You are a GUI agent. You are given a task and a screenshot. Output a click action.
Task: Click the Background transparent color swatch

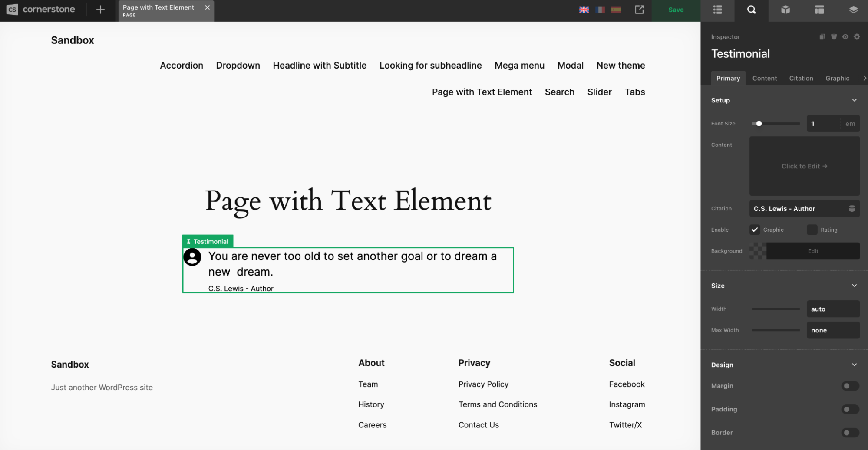point(758,251)
